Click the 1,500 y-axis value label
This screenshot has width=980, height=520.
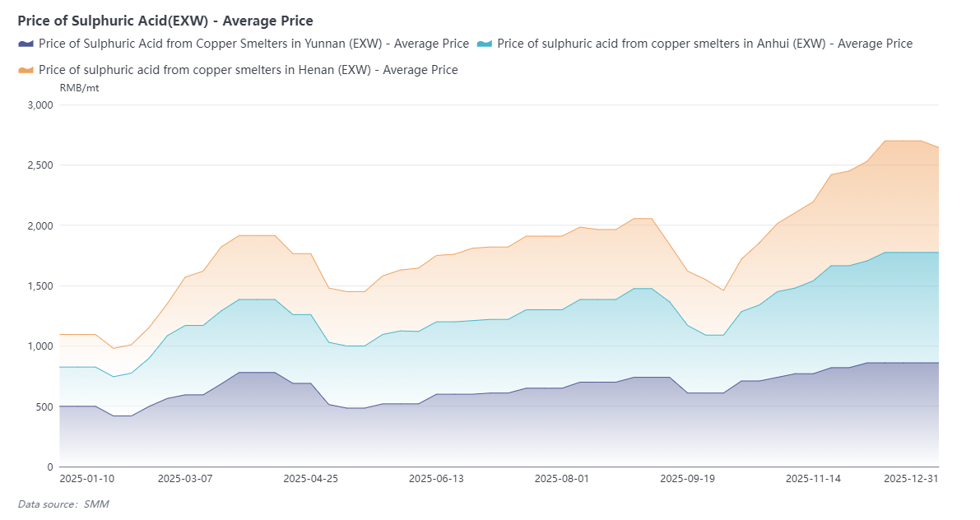point(39,286)
